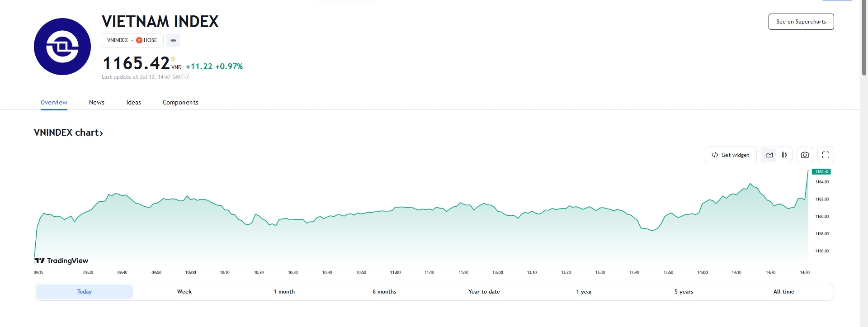Click the VNINDEX HOSE symbol tag

click(x=132, y=40)
